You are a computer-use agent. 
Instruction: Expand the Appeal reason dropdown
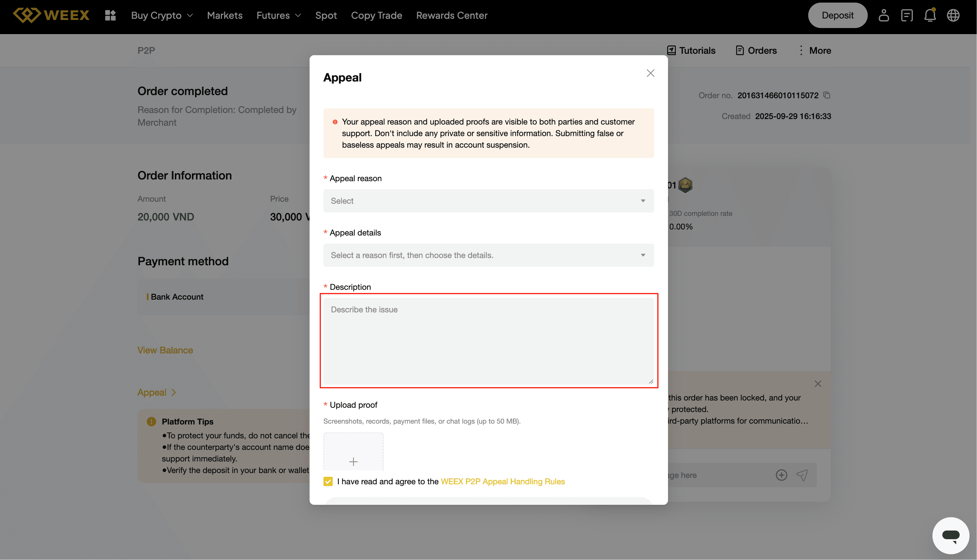488,201
